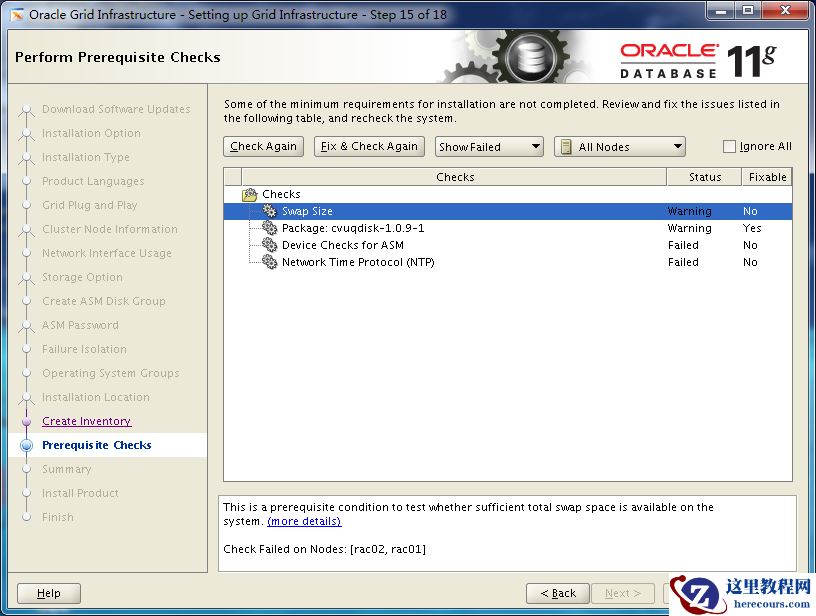Image resolution: width=816 pixels, height=616 pixels.
Task: Select the Finish step in sidebar
Action: click(x=58, y=517)
